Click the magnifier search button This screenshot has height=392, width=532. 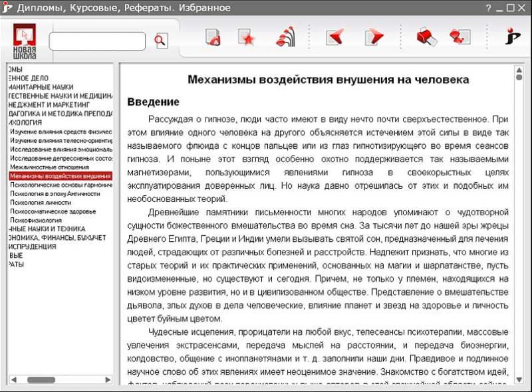[x=160, y=41]
